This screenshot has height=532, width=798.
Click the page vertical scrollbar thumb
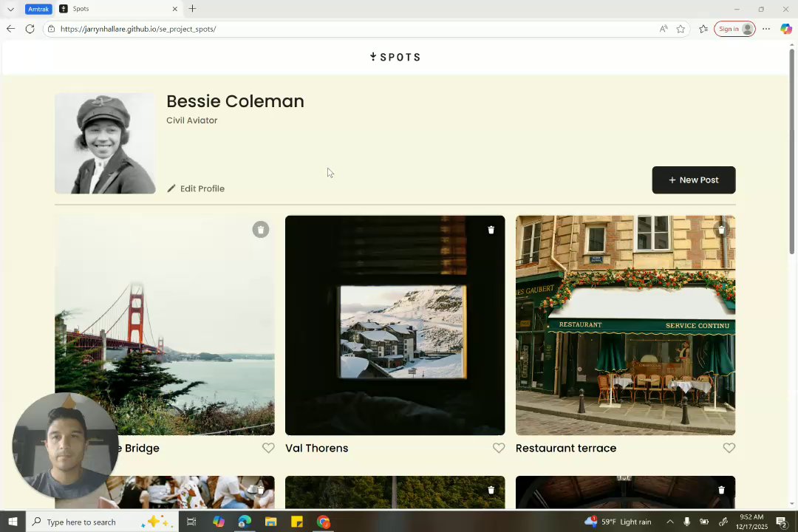click(x=792, y=150)
